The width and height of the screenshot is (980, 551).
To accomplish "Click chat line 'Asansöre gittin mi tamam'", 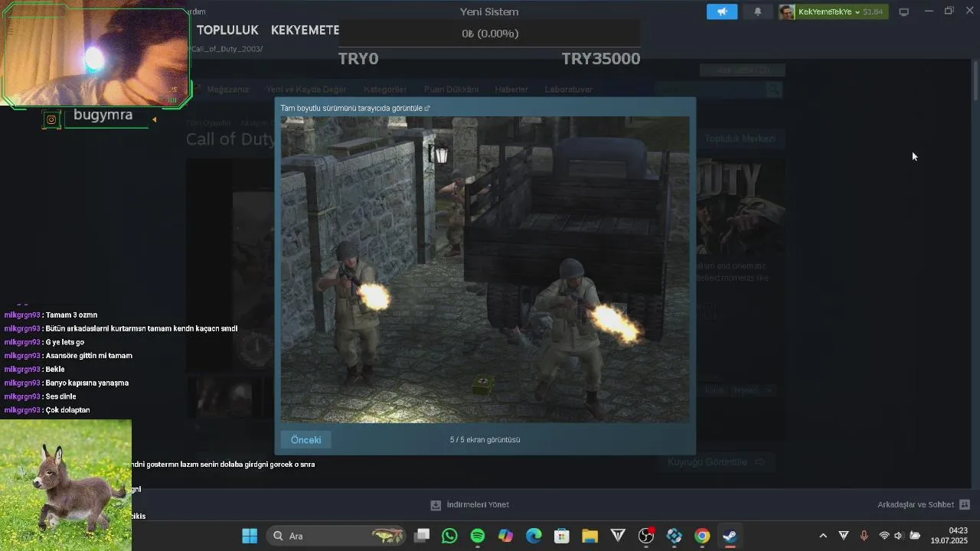I will pyautogui.click(x=89, y=356).
